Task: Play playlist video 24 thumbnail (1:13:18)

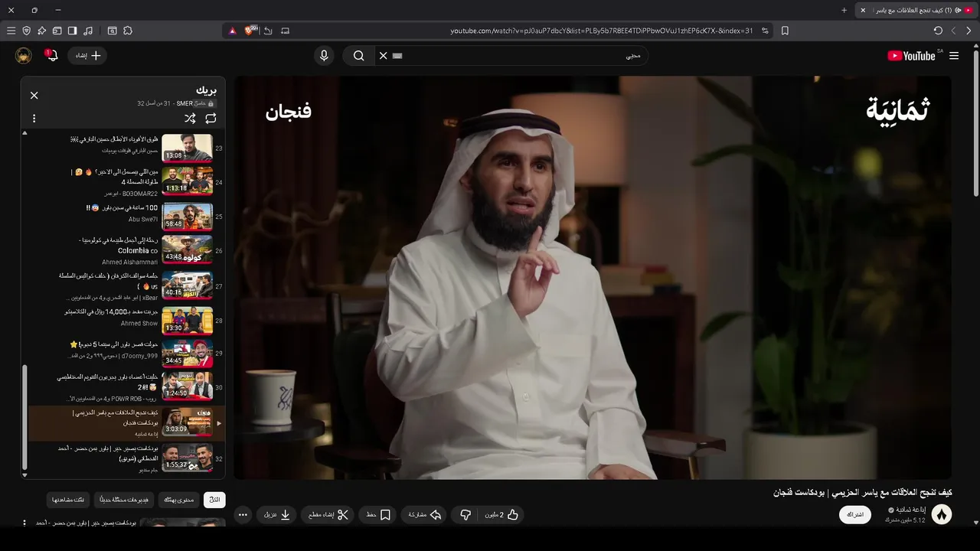Action: pyautogui.click(x=187, y=181)
